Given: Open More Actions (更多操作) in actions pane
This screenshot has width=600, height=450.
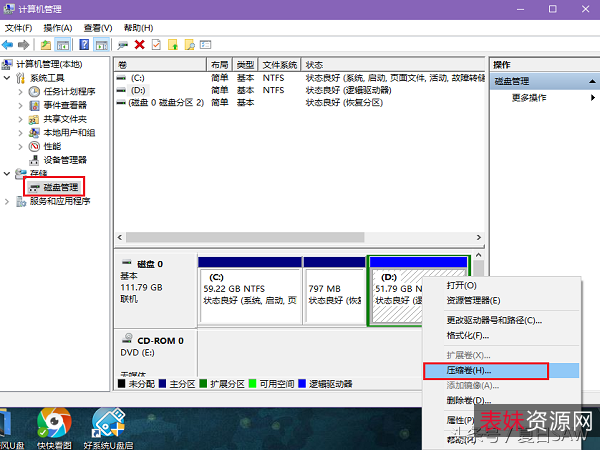Looking at the screenshot, I should (x=529, y=98).
